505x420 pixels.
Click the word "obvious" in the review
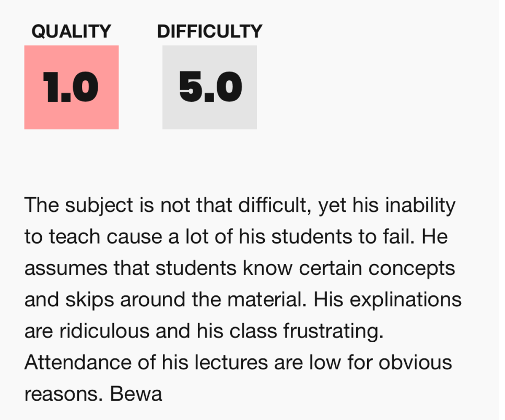(x=415, y=363)
